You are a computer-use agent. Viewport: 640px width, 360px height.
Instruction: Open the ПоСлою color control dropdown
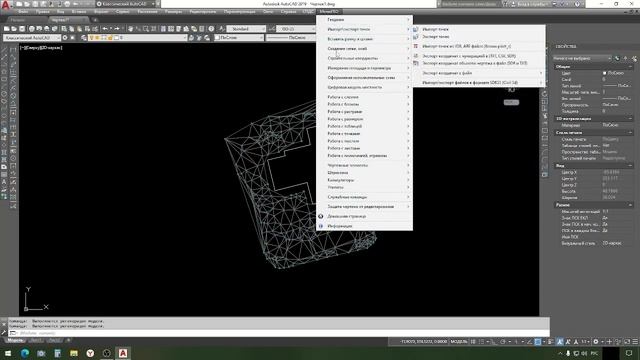coord(239,38)
